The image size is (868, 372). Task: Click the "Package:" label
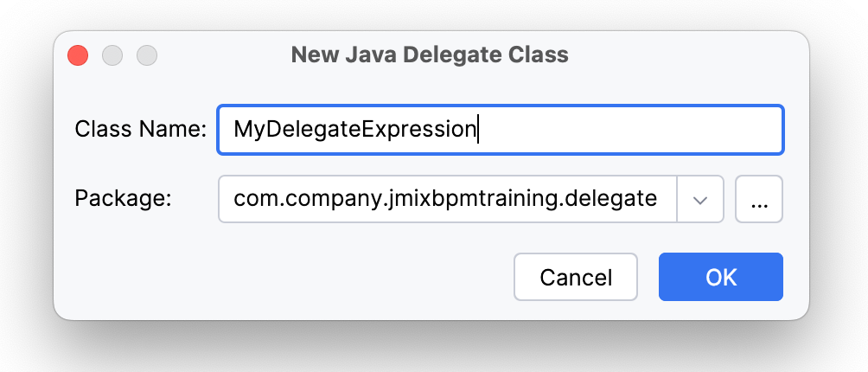pyautogui.click(x=124, y=199)
